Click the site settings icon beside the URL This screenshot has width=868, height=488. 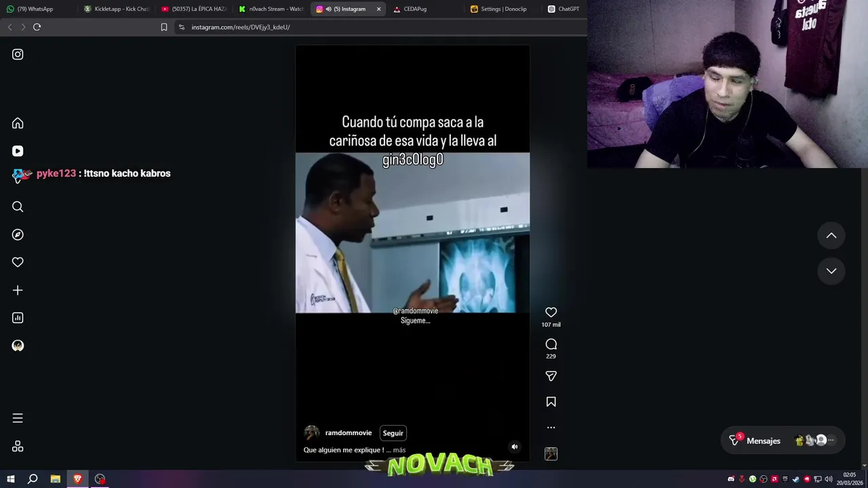point(181,27)
